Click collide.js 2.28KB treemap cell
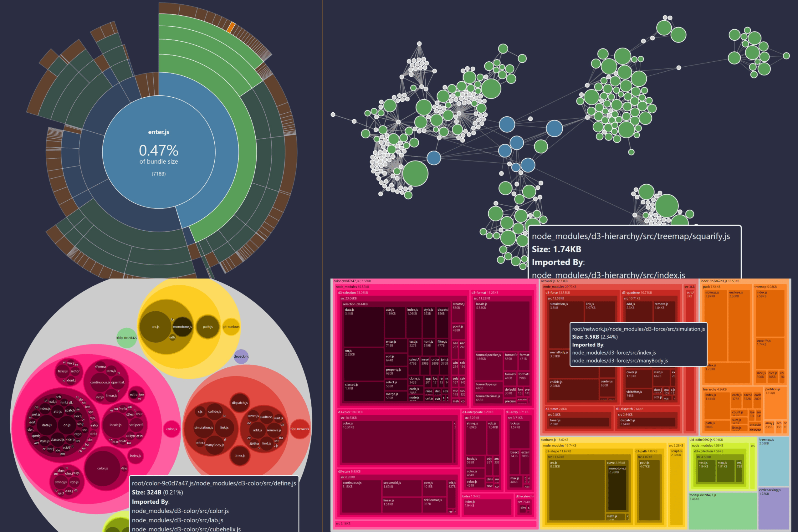The width and height of the screenshot is (798, 532). (573, 390)
